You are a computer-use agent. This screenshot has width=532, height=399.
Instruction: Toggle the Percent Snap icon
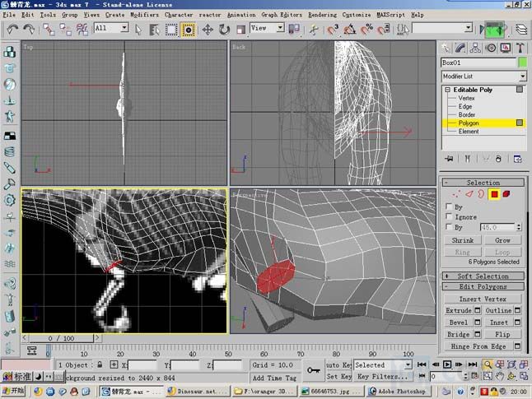pos(366,30)
